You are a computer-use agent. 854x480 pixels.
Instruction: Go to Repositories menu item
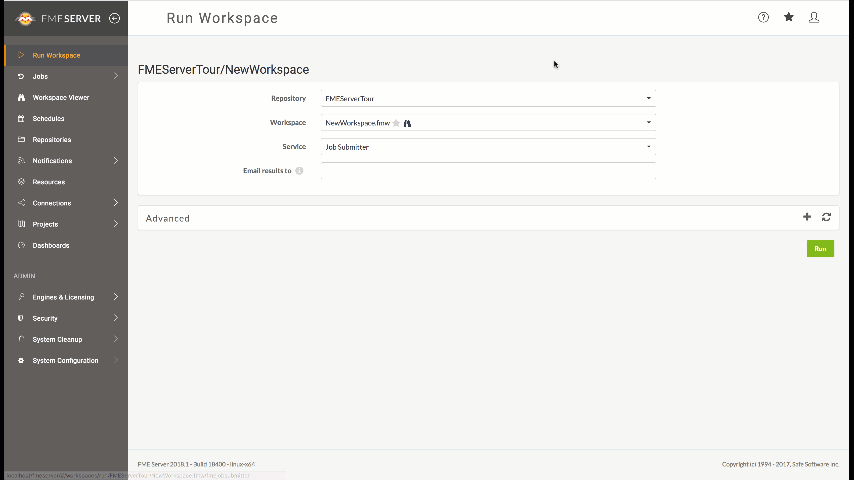point(66,139)
